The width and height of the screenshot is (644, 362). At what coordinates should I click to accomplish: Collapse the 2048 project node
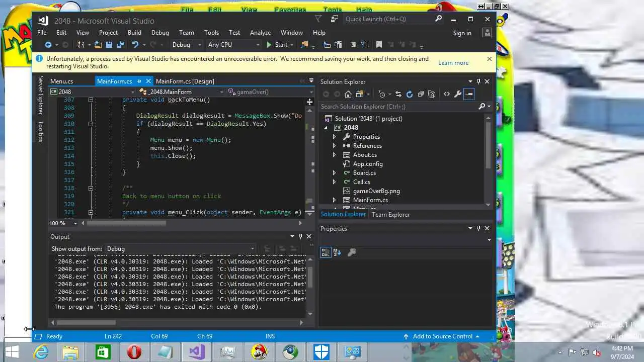[326, 128]
